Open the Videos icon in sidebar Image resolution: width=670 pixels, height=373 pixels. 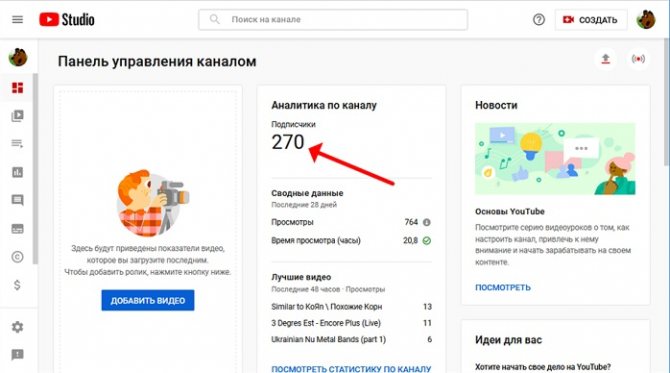click(18, 116)
